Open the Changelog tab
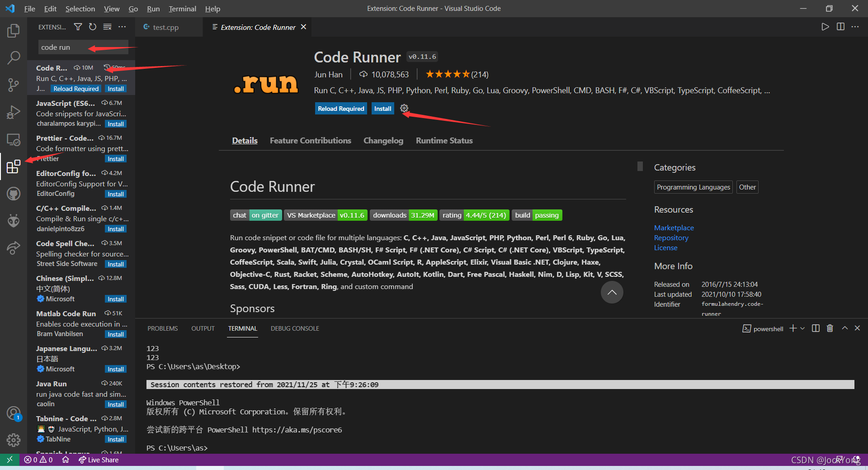This screenshot has width=868, height=470. point(383,141)
